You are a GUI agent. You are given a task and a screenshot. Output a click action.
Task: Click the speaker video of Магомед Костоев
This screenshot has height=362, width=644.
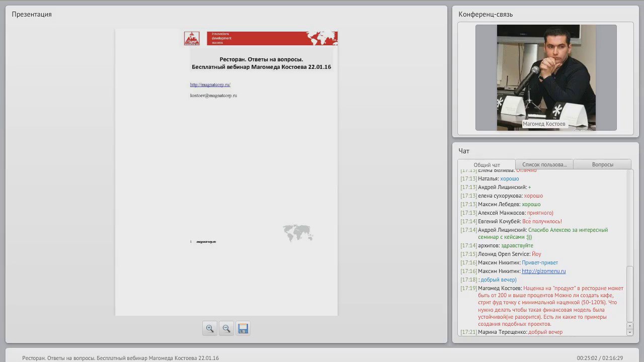pyautogui.click(x=546, y=77)
